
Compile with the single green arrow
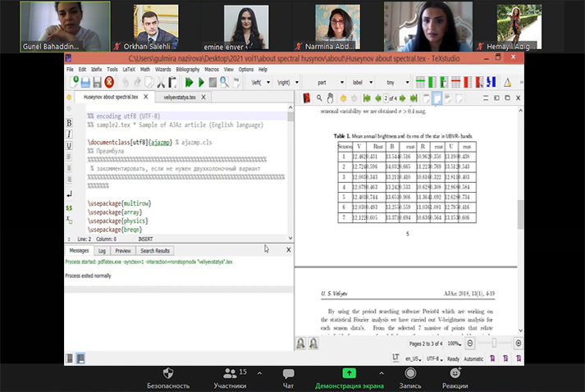pyautogui.click(x=201, y=82)
